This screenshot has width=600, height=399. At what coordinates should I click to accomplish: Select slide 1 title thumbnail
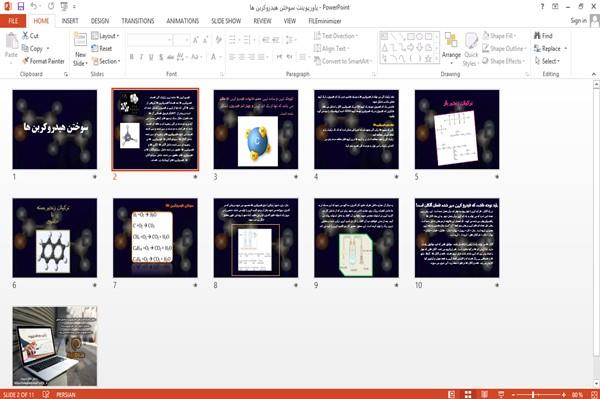click(x=55, y=129)
